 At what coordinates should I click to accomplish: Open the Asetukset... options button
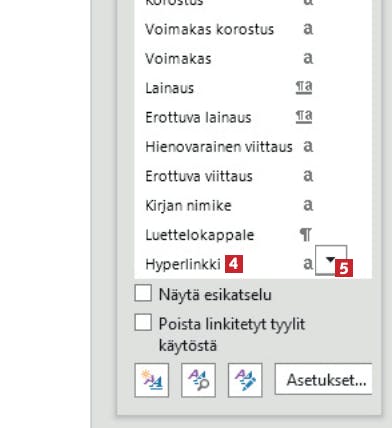click(x=323, y=379)
